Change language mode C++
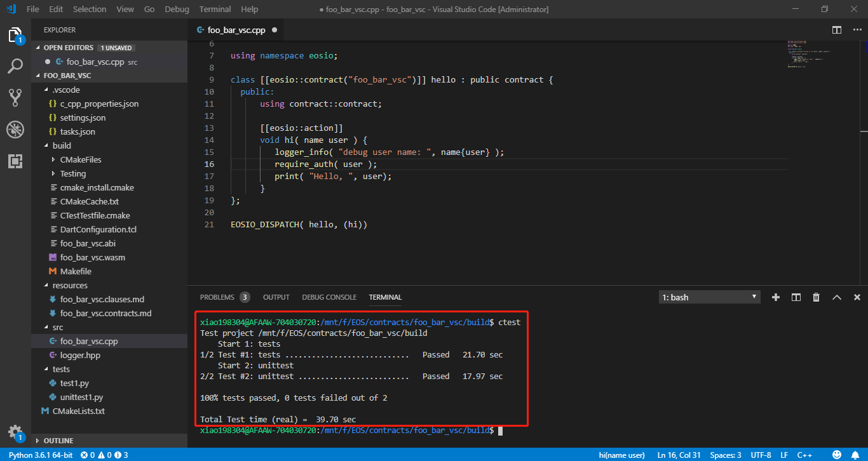868x461 pixels. click(804, 455)
